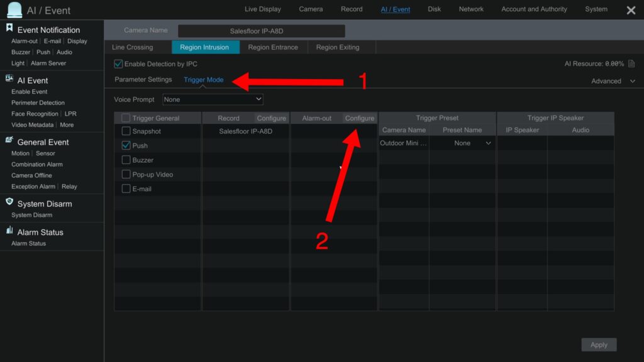Open Relay settings
Viewport: 644px width, 362px height.
pyautogui.click(x=69, y=186)
